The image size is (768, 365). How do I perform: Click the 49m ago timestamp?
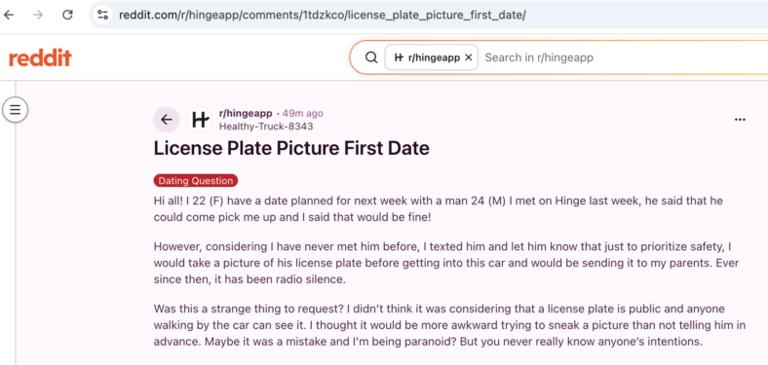[303, 114]
